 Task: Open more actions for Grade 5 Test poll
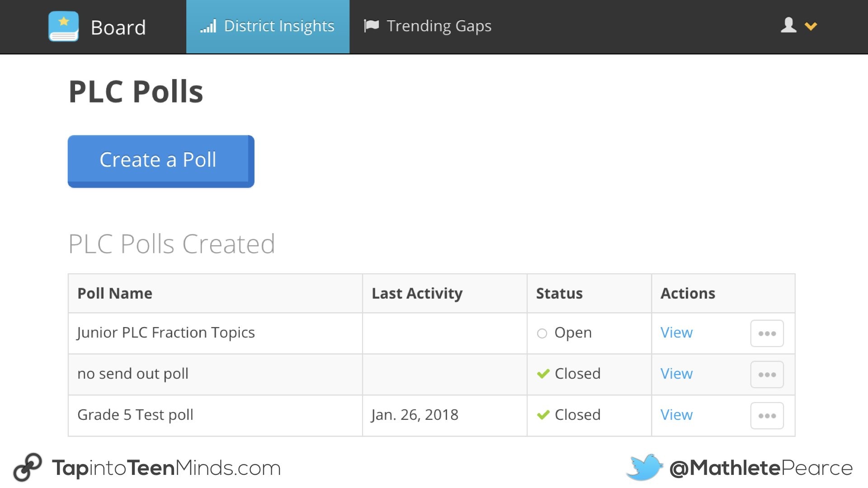tap(767, 416)
